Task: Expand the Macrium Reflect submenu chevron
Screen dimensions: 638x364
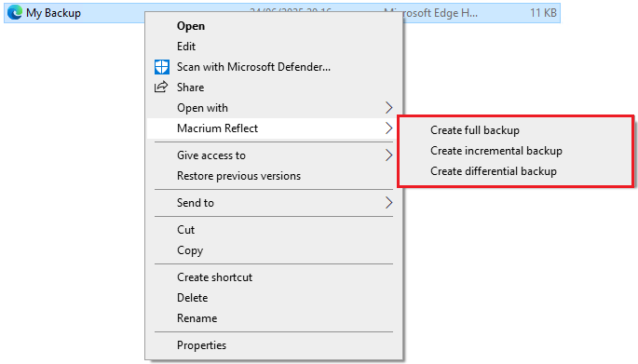Action: 388,128
